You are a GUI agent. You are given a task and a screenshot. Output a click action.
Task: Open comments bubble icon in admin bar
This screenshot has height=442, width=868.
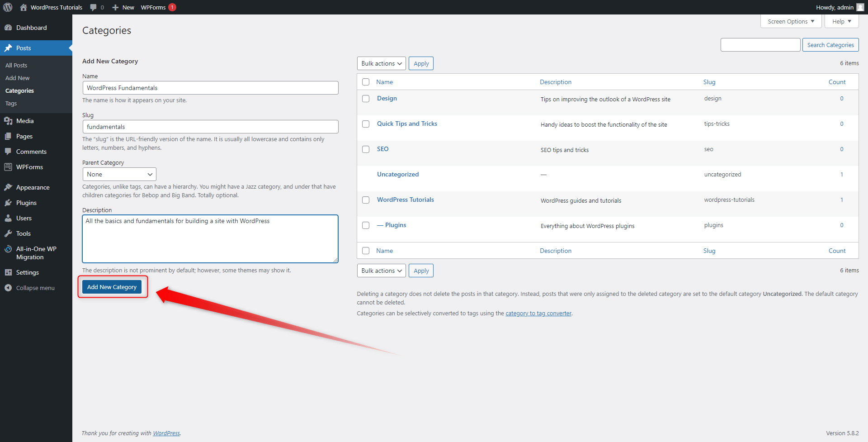click(x=93, y=7)
